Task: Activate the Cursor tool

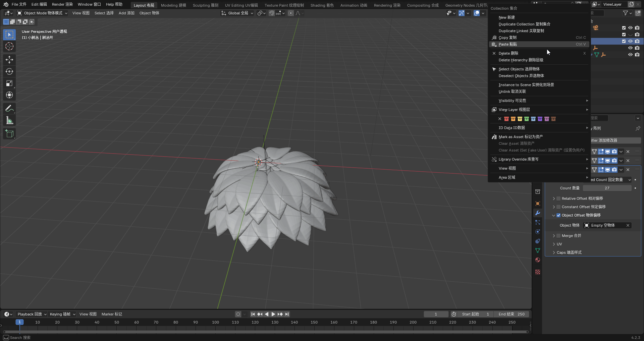Action: 9,46
